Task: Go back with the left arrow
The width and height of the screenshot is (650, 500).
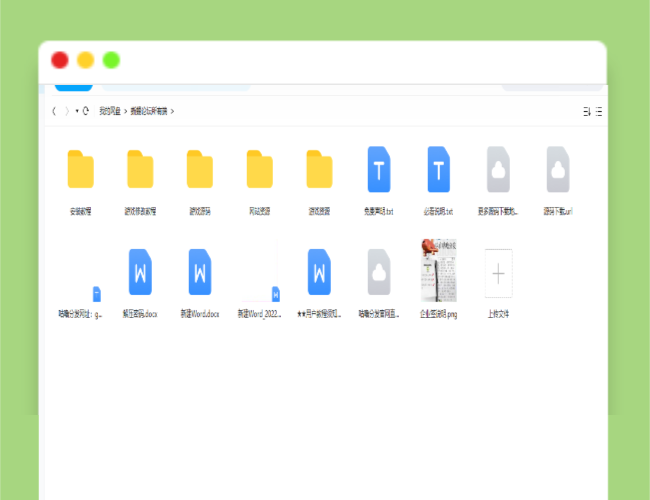Action: point(54,111)
